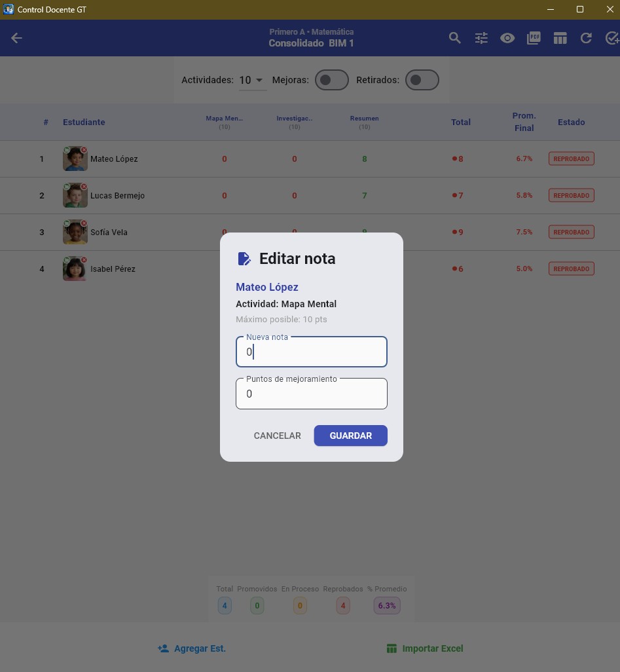
Task: Click the 6.3% Promedio badge
Action: (x=387, y=606)
